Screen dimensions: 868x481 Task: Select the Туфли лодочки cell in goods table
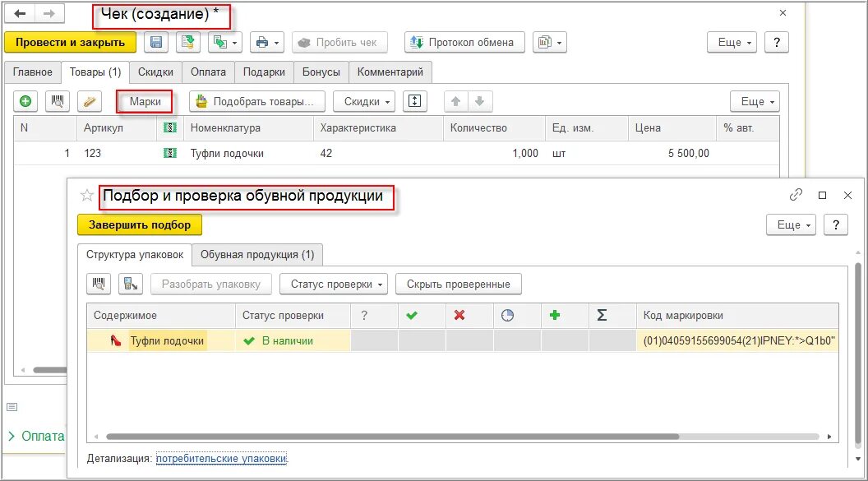tap(248, 153)
